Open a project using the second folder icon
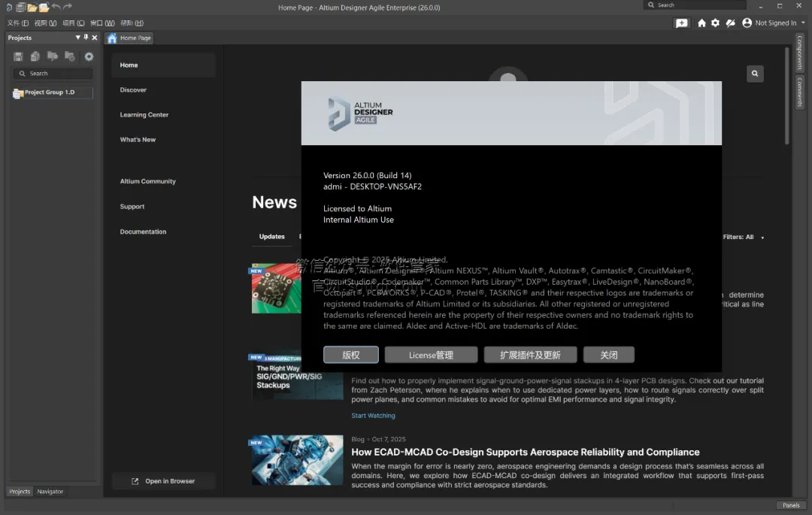The image size is (812, 515). click(x=44, y=8)
